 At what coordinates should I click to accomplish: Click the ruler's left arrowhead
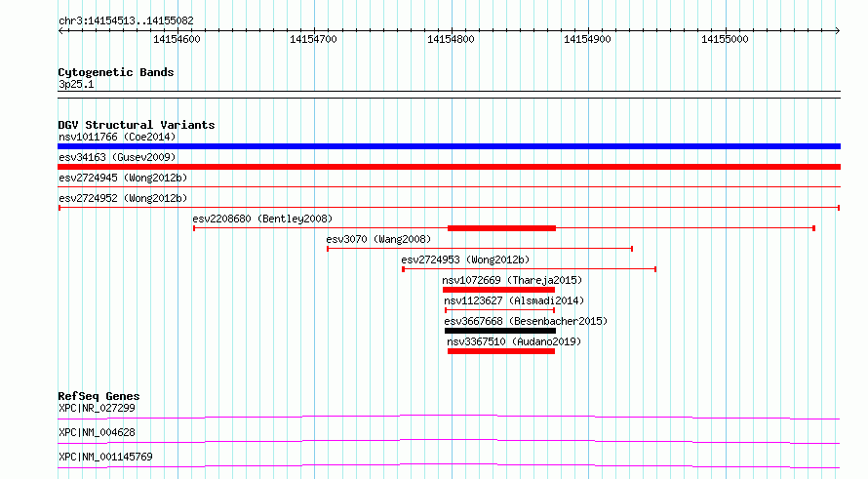coord(60,31)
